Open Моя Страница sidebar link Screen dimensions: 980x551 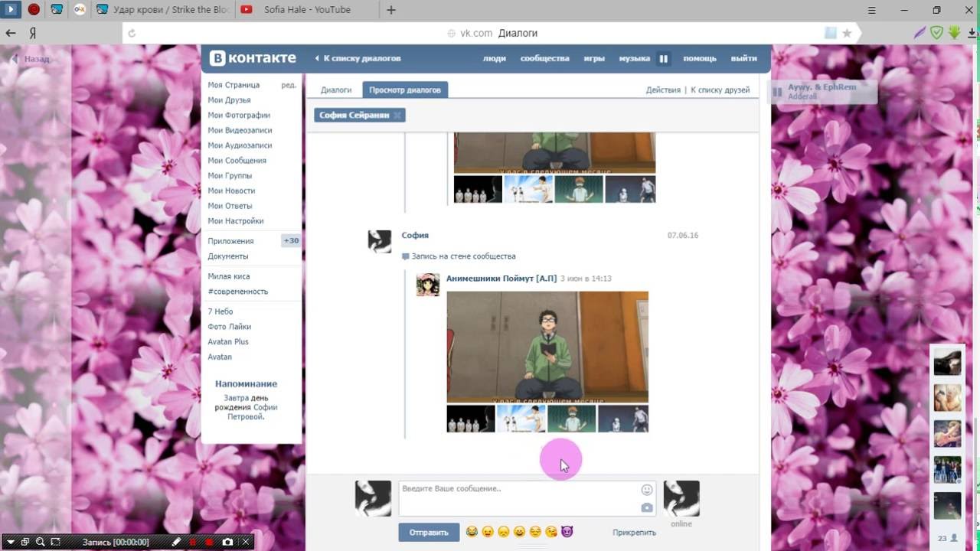coord(234,85)
